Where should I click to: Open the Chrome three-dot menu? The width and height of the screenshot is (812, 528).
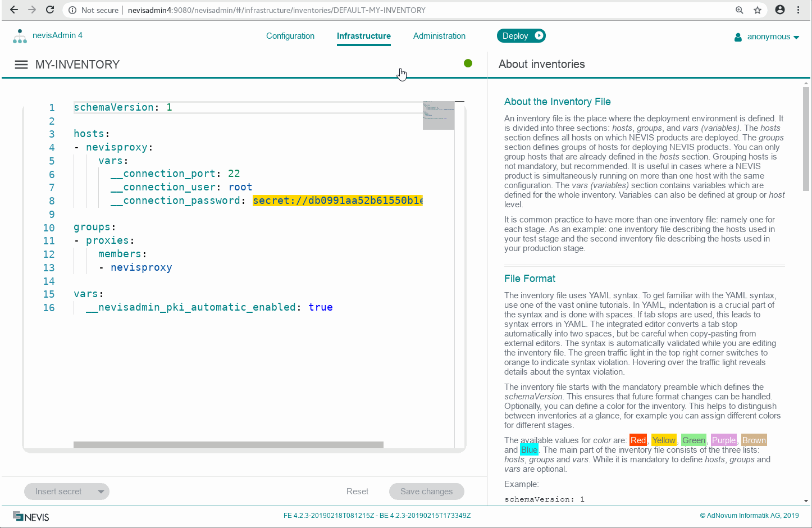coord(798,10)
